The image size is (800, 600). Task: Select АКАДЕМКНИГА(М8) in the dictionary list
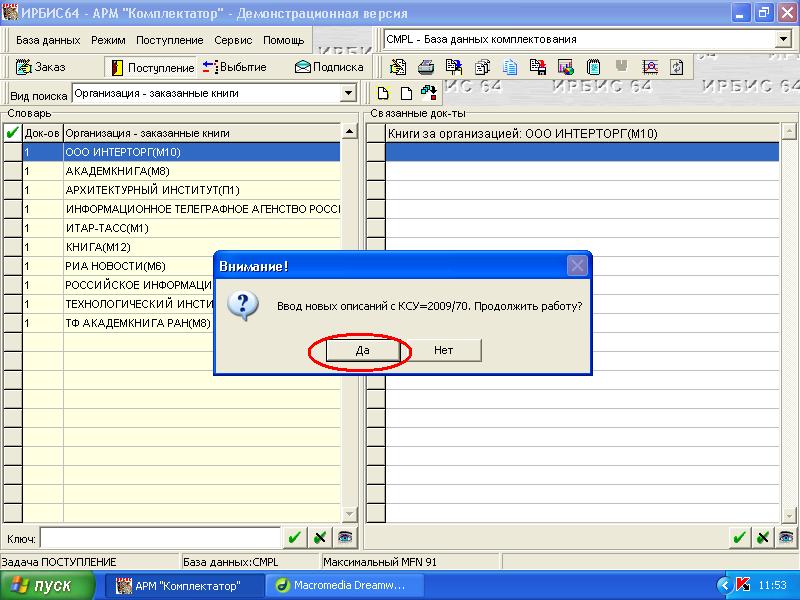[117, 171]
